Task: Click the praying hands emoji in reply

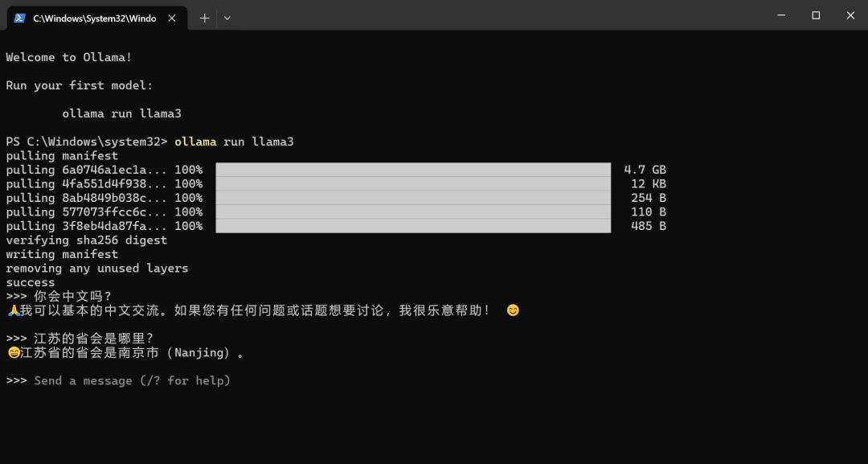Action: [x=14, y=311]
